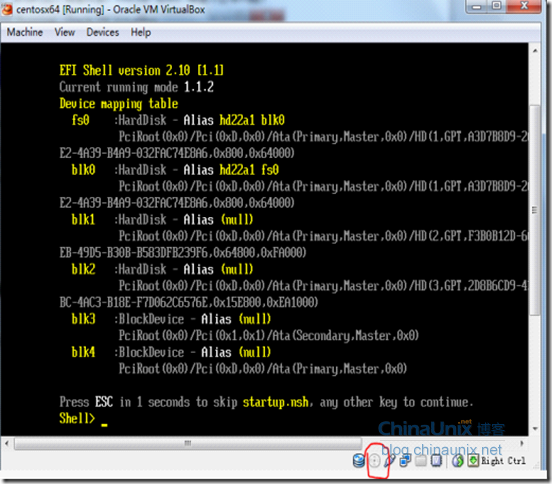Click the horizontal scrollbar right arrow
Image resolution: width=552 pixels, height=484 pixels.
522,444
